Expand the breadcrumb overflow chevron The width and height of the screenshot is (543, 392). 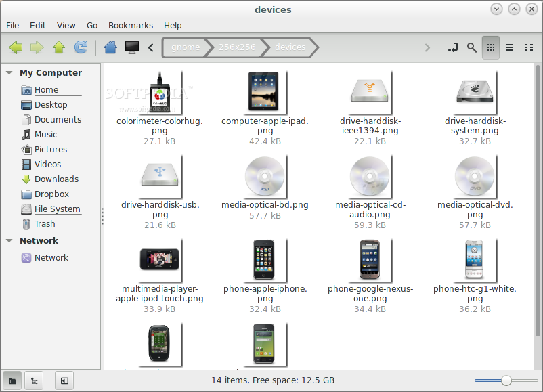click(427, 47)
